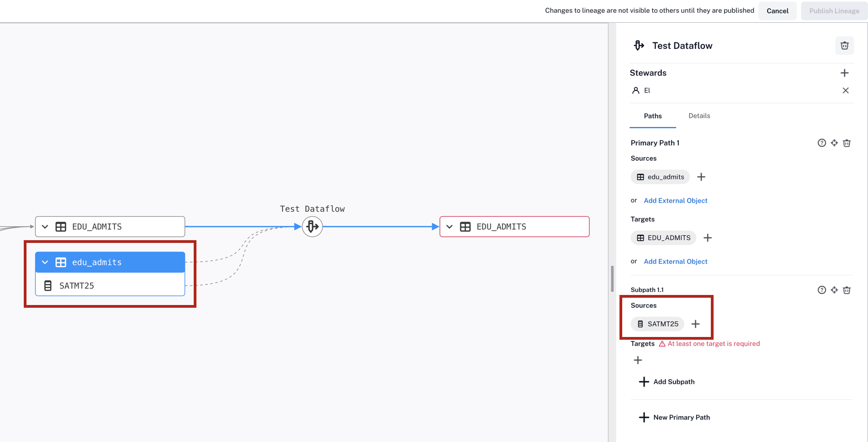Select the SATMT25 source chip in Subpath
The width and height of the screenshot is (868, 442).
(657, 324)
